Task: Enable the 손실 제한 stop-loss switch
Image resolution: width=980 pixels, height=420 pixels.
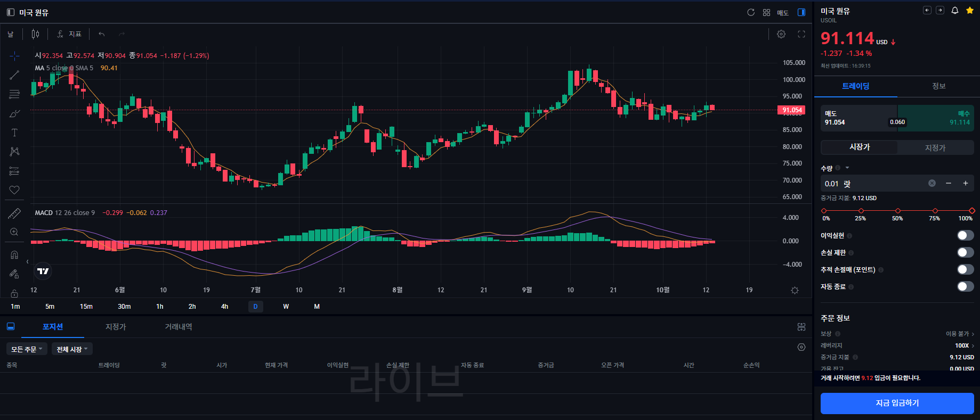Action: coord(965,252)
